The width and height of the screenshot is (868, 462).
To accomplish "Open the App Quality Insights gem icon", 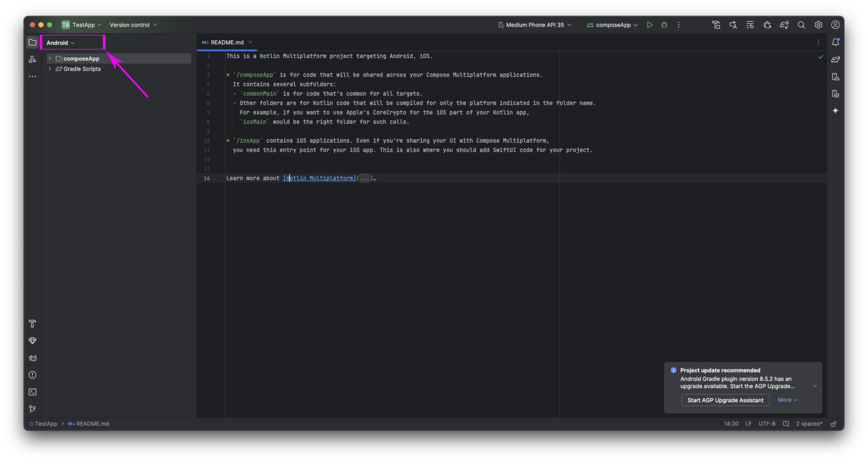I will tap(32, 341).
